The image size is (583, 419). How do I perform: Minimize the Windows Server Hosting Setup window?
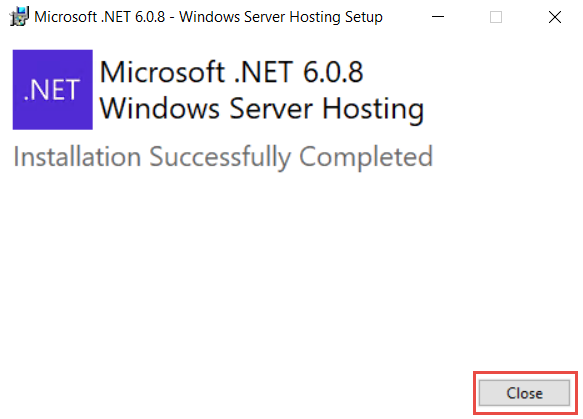(x=438, y=17)
